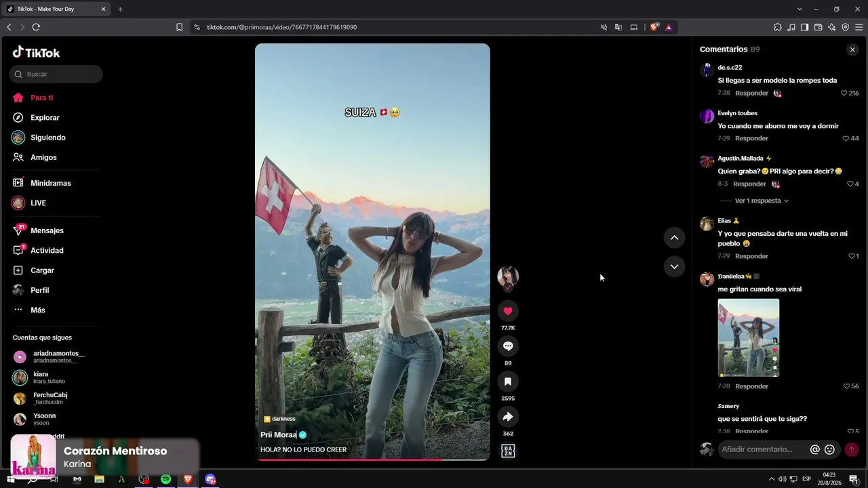Insert a mention with the @ icon
The width and height of the screenshot is (868, 488).
815,449
